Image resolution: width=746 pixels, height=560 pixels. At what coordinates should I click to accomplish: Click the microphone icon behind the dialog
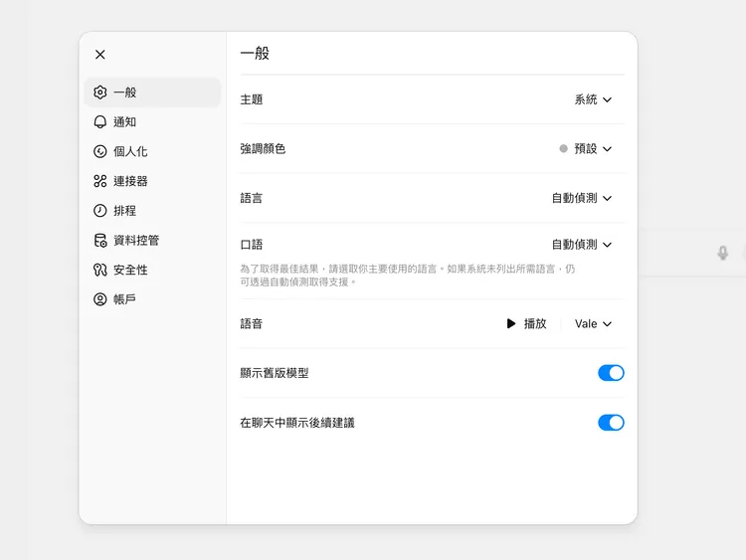tap(723, 253)
